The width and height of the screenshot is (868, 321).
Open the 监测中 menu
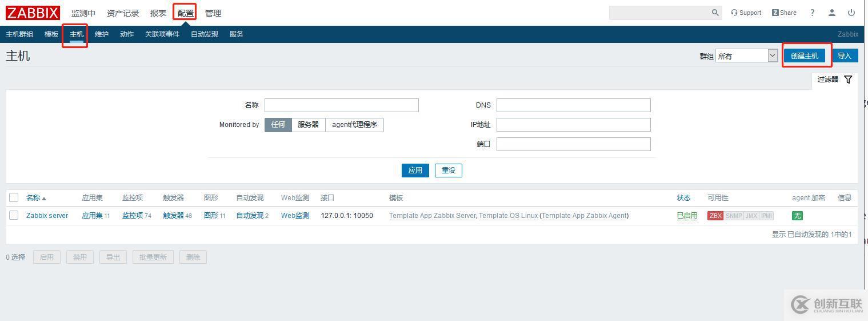(x=83, y=13)
